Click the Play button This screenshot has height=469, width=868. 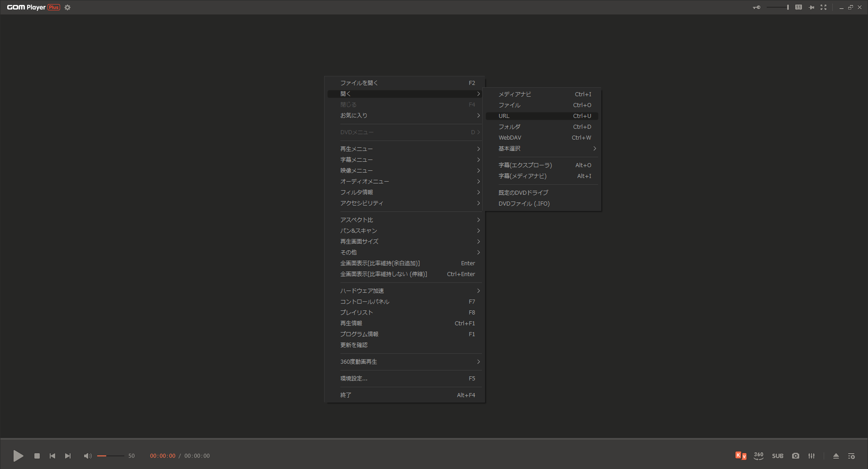[18, 456]
